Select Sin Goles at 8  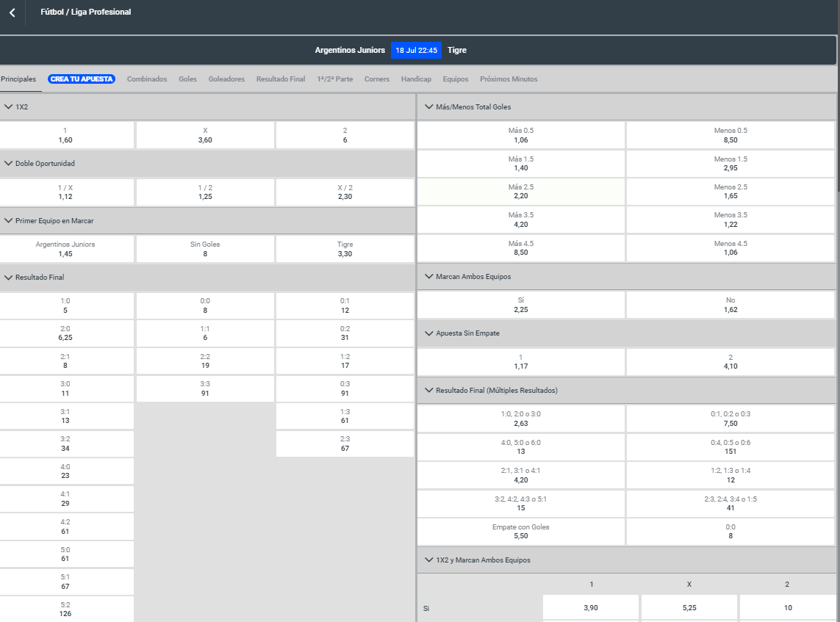click(205, 249)
